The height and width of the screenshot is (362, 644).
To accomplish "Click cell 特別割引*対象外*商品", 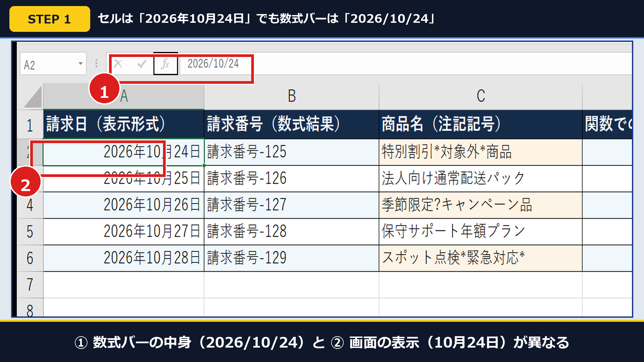I will click(481, 152).
